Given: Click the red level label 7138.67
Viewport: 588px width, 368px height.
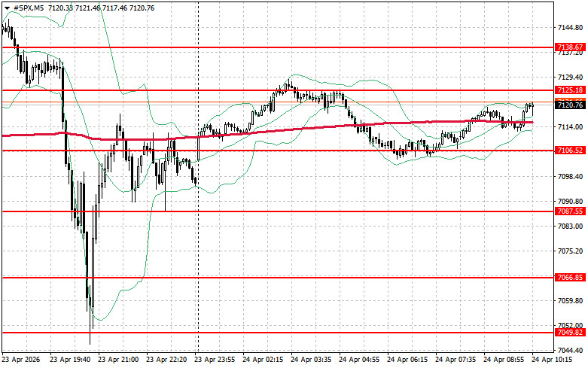Looking at the screenshot, I should [570, 47].
